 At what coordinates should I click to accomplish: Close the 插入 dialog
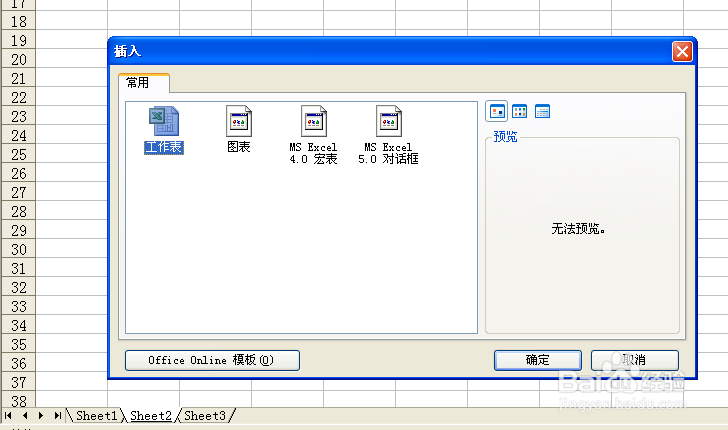682,52
